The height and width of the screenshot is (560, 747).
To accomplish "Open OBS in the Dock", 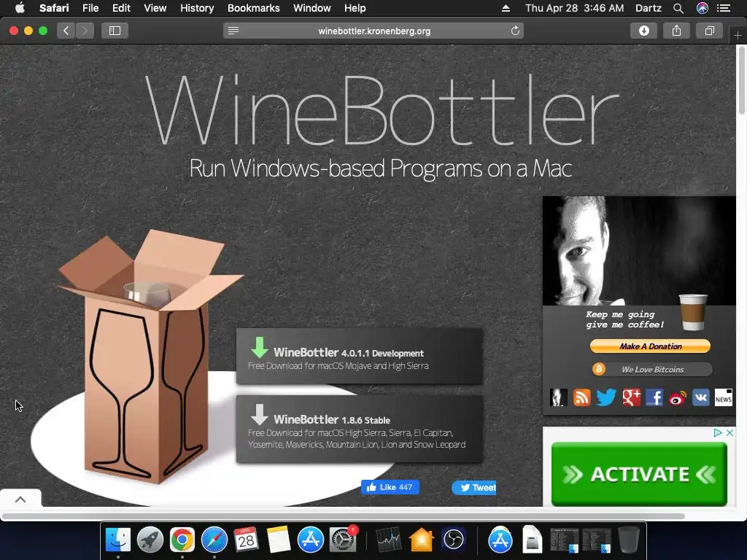I will 453,540.
